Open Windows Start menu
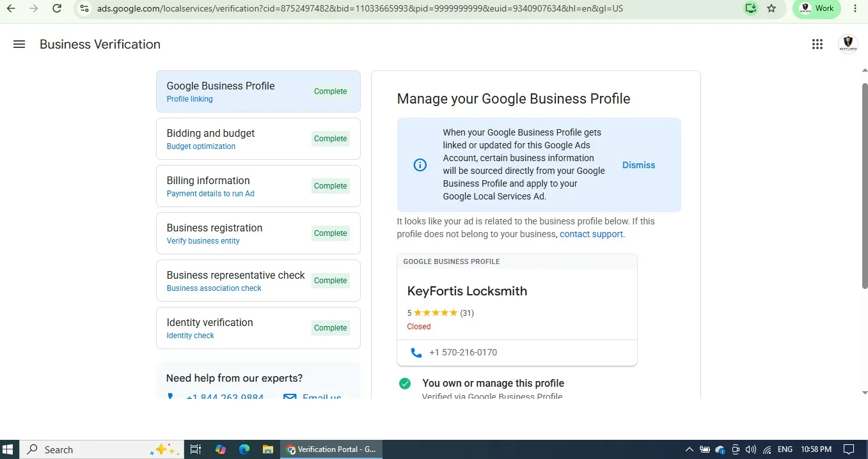Image resolution: width=868 pixels, height=459 pixels. 9,449
